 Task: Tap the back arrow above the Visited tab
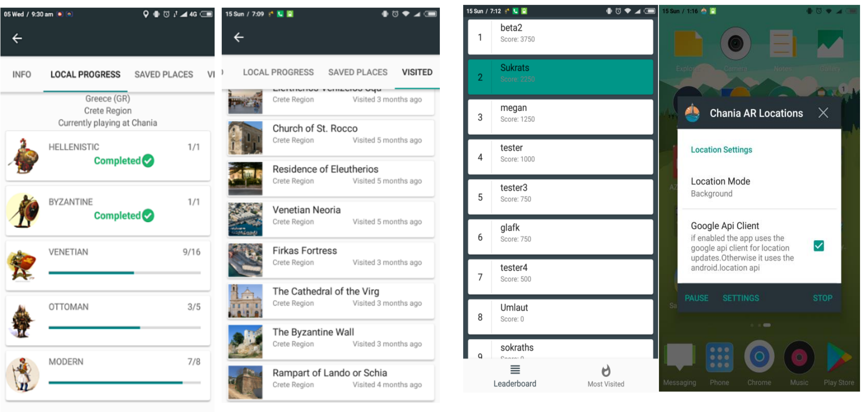click(x=239, y=37)
